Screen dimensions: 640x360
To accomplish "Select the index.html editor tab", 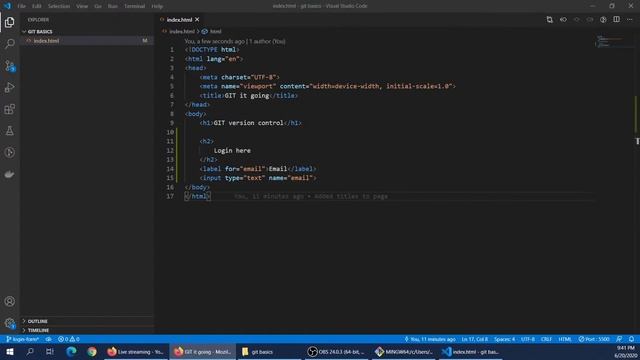I will point(179,20).
